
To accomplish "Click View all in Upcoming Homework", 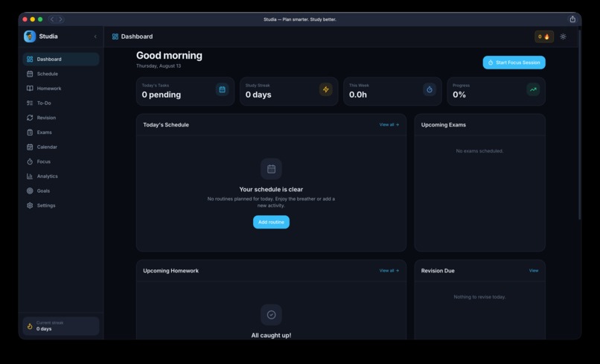I will point(389,271).
